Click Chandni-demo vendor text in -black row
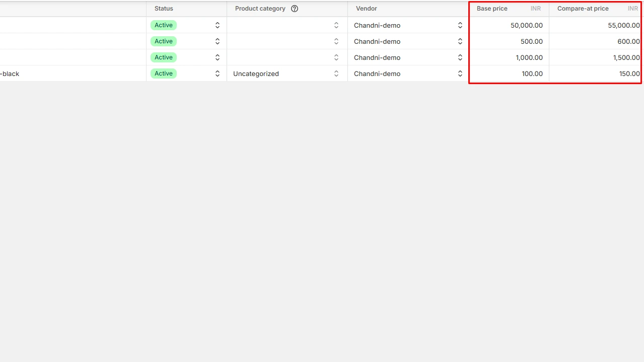Viewport: 644px width, 362px height. pyautogui.click(x=377, y=74)
